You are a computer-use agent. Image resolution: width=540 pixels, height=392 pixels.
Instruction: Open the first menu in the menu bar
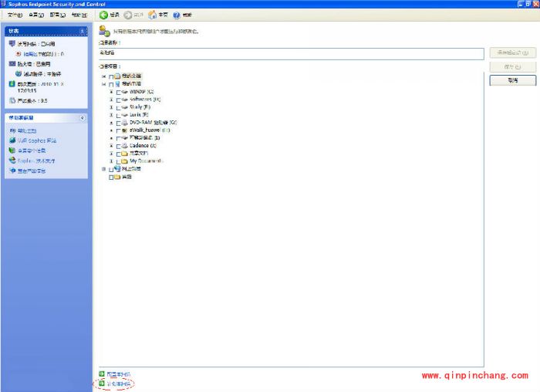(x=15, y=15)
